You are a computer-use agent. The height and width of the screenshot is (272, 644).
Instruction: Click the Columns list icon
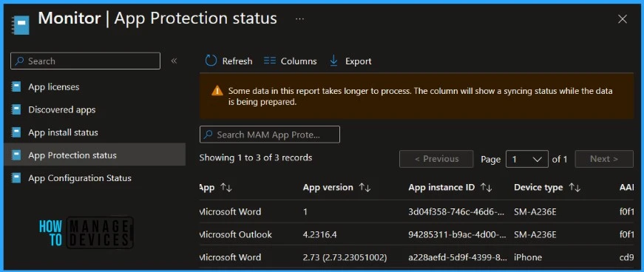[269, 61]
